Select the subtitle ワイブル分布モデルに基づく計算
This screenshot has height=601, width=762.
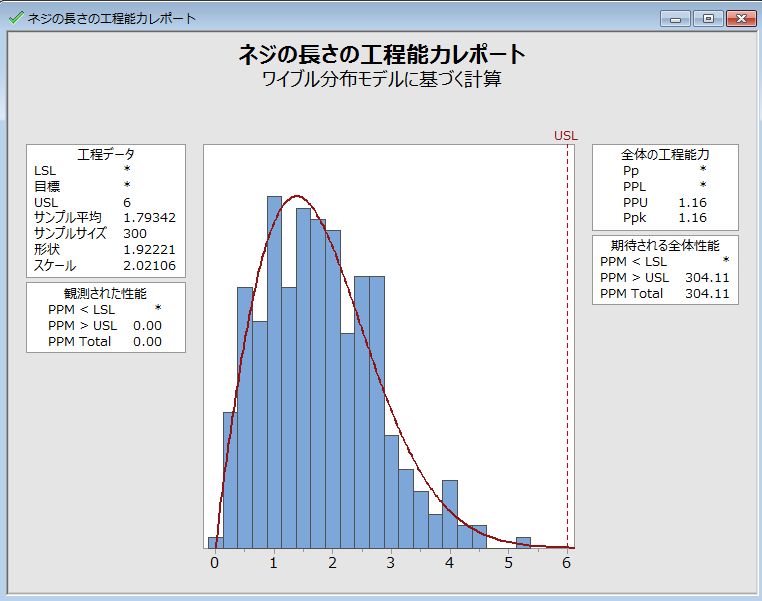381,79
